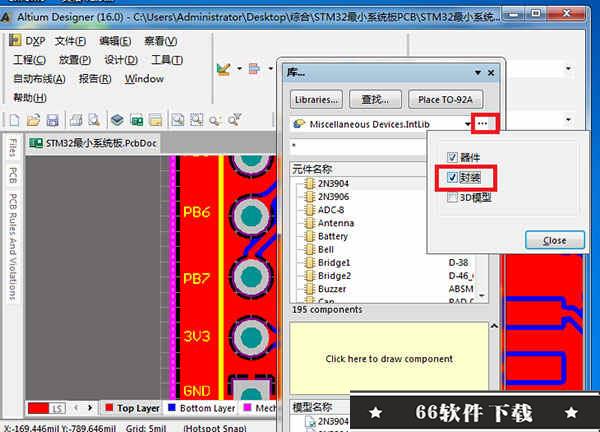The image size is (600, 432).
Task: Click the layer stack toolbar icon
Action: click(117, 120)
